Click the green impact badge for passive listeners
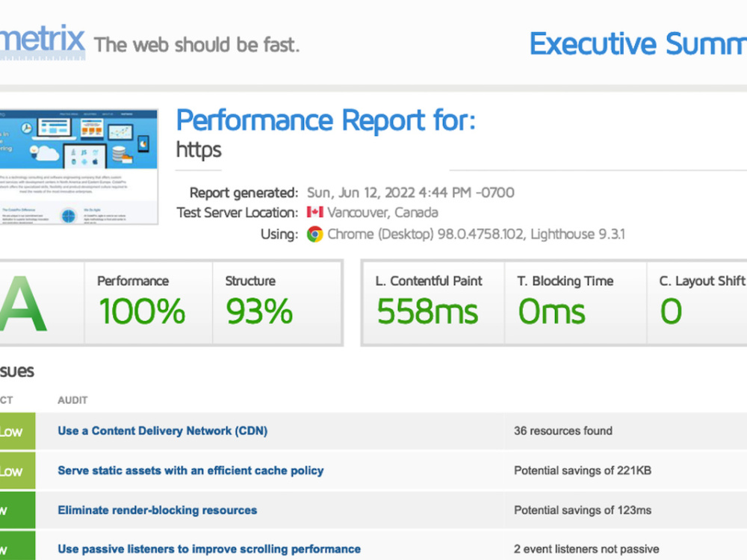Viewport: 747px width, 560px height. [18, 546]
